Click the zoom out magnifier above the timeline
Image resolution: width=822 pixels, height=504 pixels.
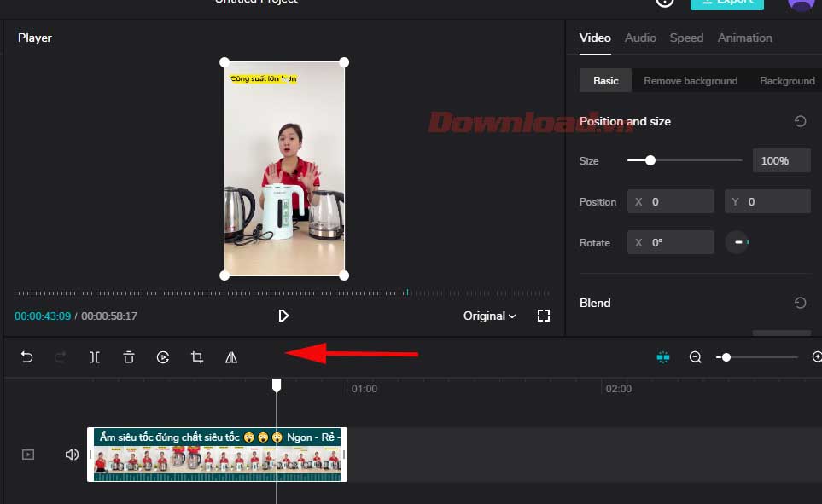[x=696, y=356]
